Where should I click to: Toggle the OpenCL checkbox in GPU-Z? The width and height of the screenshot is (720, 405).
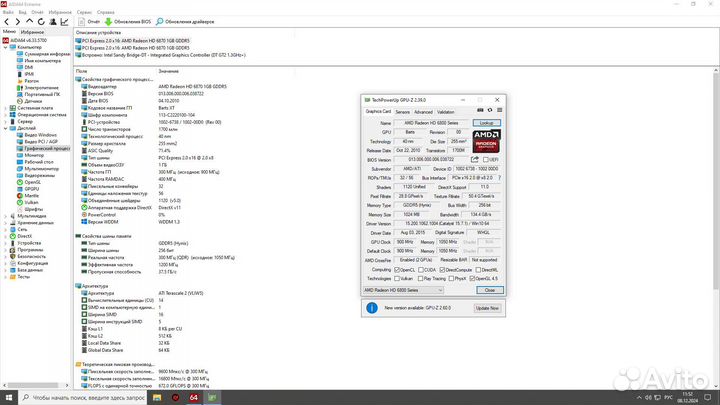(400, 269)
